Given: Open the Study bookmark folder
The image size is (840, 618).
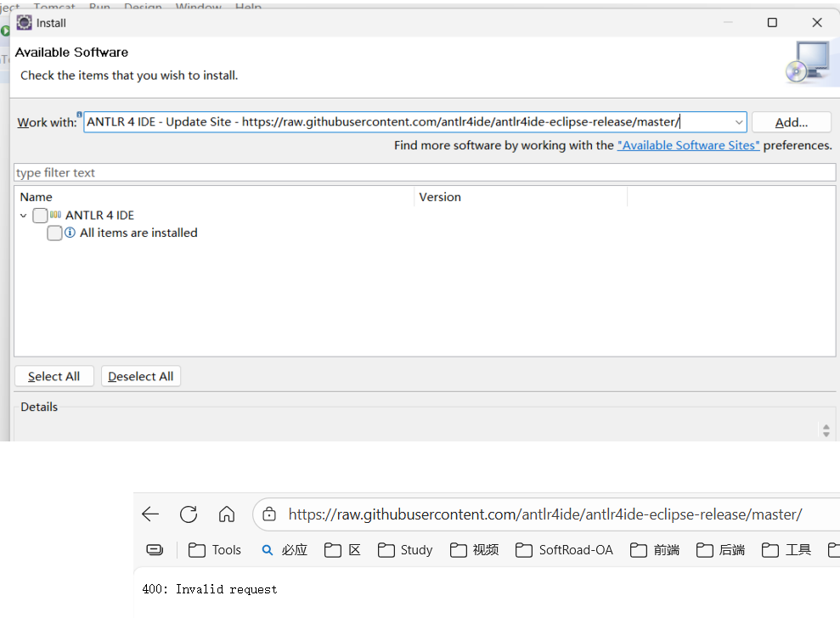Looking at the screenshot, I should point(405,550).
